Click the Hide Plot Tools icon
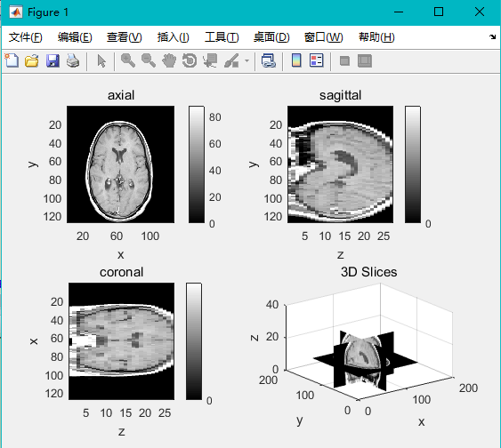The width and height of the screenshot is (501, 448). click(x=344, y=60)
